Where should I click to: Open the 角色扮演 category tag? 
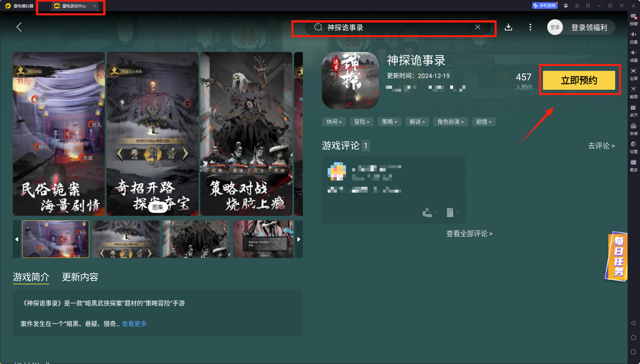tap(451, 122)
